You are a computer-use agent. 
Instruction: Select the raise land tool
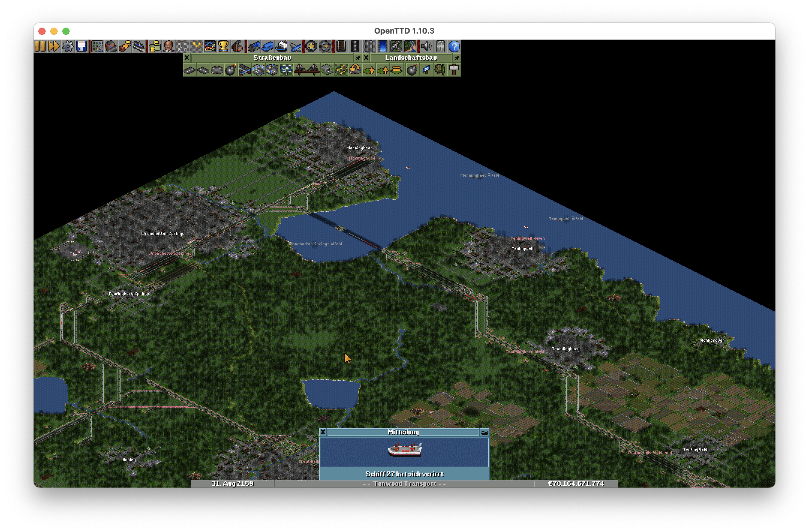[x=383, y=70]
